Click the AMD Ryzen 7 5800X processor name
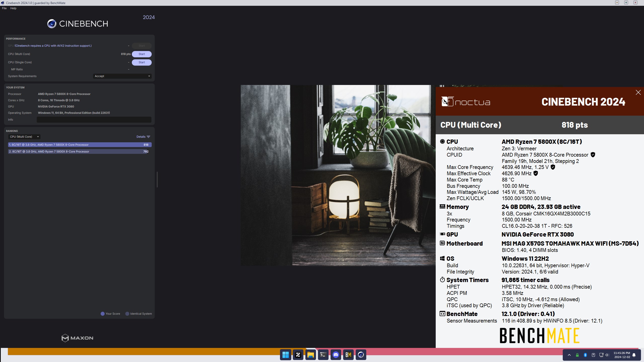 click(64, 94)
